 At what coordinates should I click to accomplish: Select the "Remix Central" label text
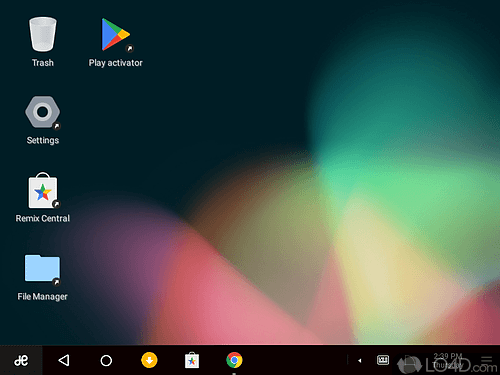[43, 218]
